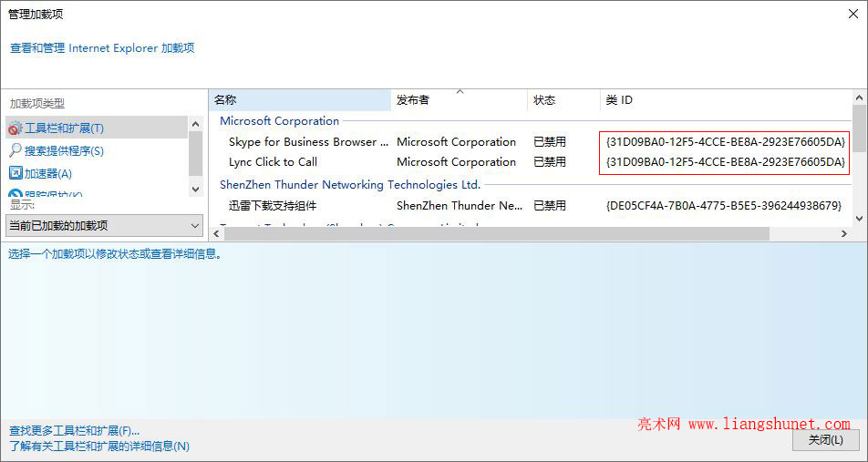Image resolution: width=868 pixels, height=462 pixels.
Task: Click the class ID of 迅雷下载支持组件
Action: click(x=724, y=206)
